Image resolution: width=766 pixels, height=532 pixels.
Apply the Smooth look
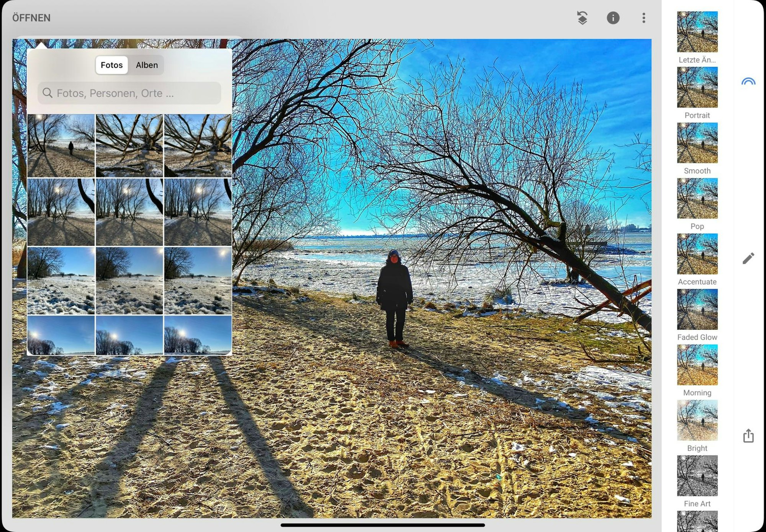(697, 143)
